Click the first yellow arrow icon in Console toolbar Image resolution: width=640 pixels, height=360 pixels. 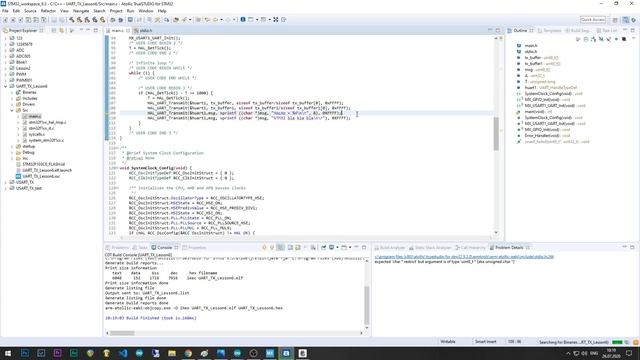tap(264, 247)
